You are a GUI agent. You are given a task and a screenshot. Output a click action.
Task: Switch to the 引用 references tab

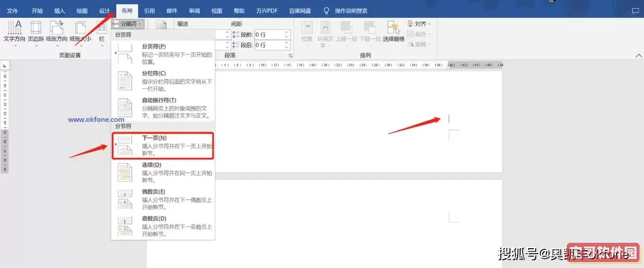coord(150,11)
